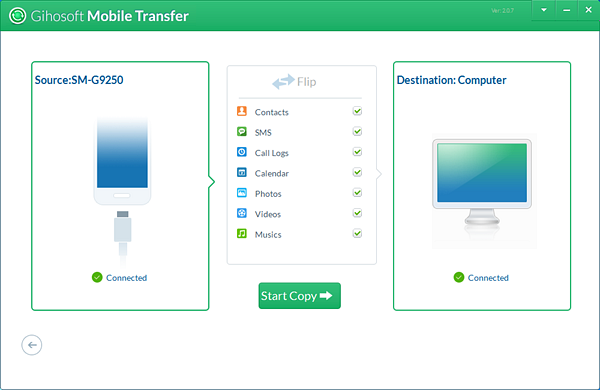Click the Photos label

coord(268,194)
